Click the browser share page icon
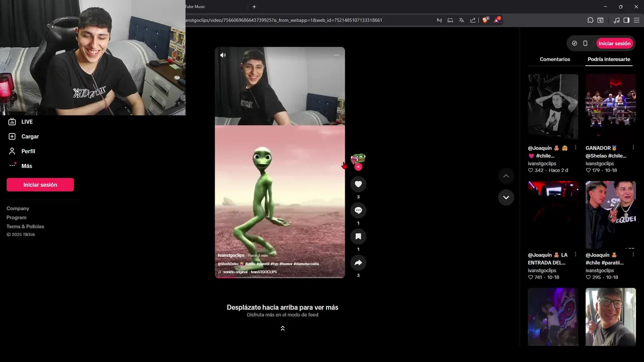644x362 pixels. point(473,20)
